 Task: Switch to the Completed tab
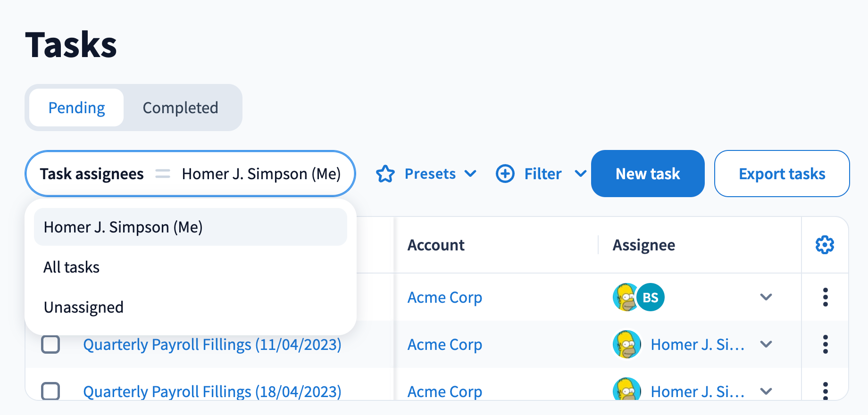point(180,108)
